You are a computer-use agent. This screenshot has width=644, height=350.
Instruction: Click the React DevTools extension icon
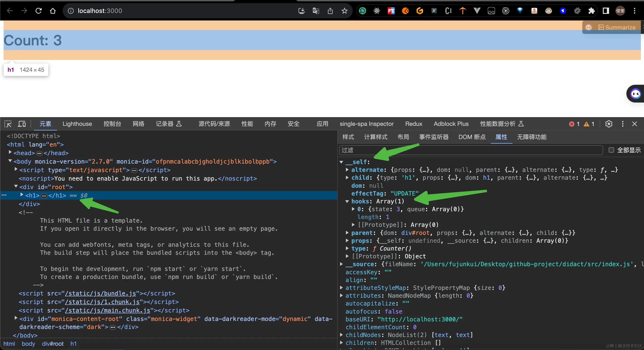(377, 11)
